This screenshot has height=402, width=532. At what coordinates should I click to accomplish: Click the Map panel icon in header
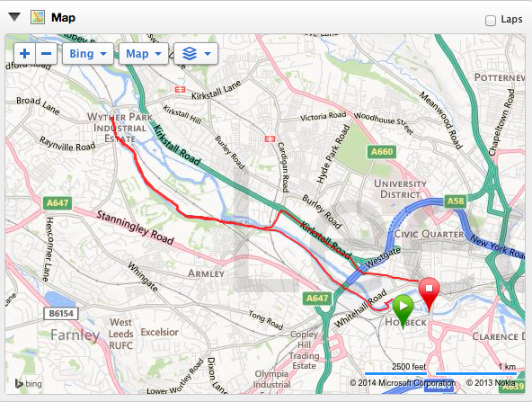tap(38, 17)
